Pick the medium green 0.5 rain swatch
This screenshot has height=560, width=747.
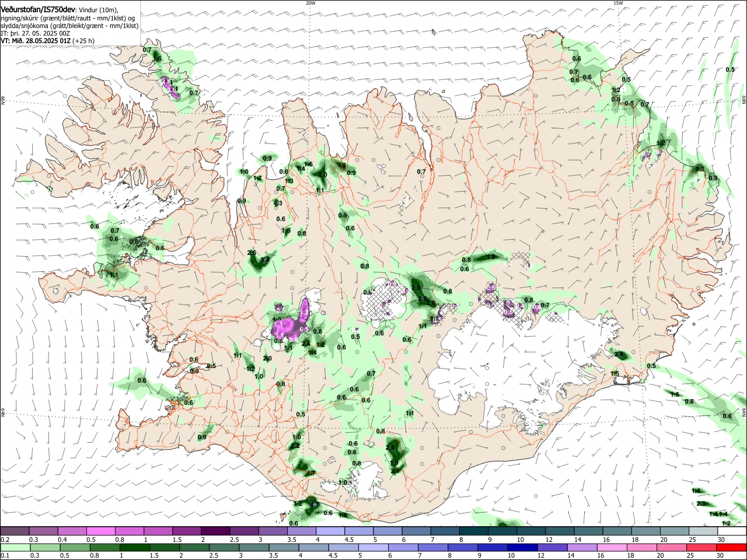pos(75,548)
